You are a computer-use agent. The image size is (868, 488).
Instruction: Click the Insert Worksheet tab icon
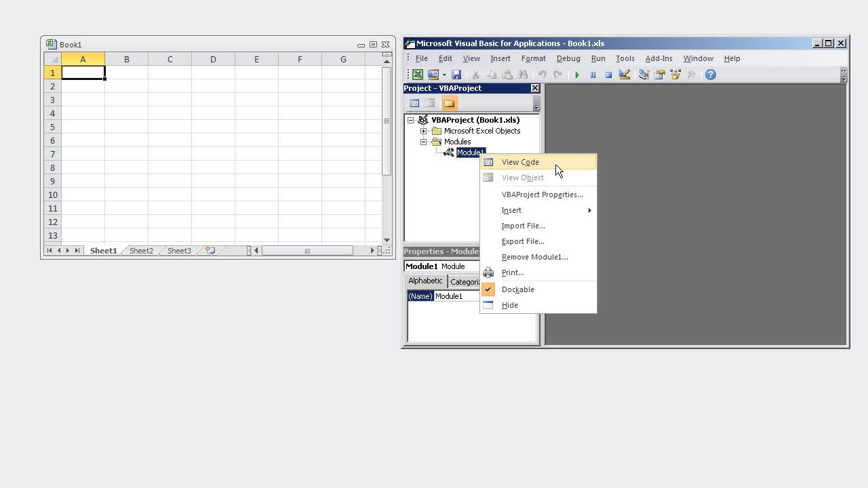pos(210,251)
